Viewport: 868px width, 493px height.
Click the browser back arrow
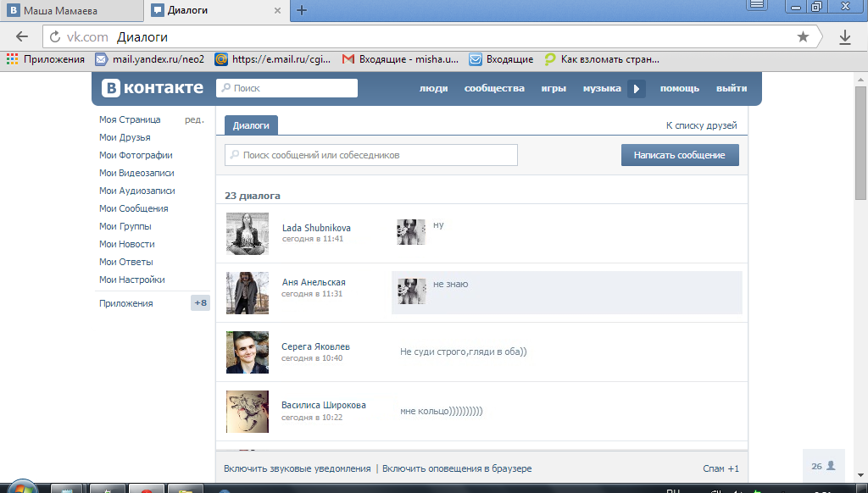[x=22, y=37]
